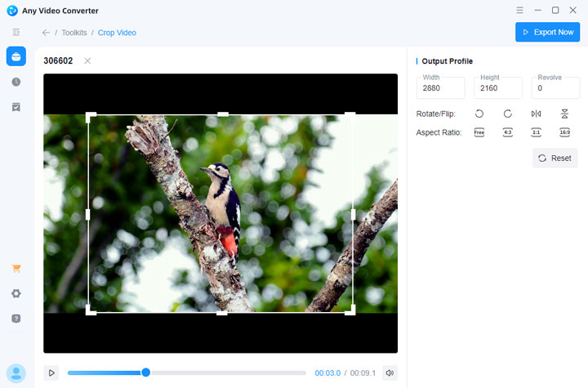Open the Toolkits breadcrumb link

tap(74, 33)
